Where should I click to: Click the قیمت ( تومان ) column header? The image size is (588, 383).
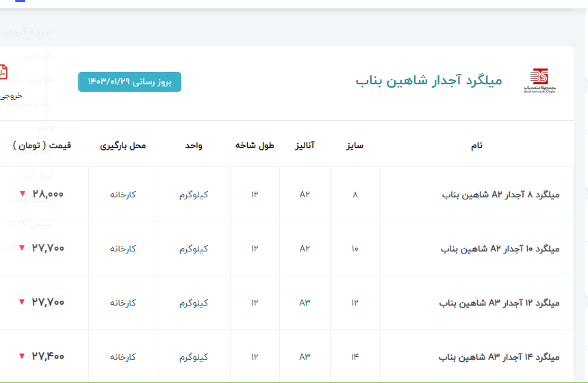point(42,146)
